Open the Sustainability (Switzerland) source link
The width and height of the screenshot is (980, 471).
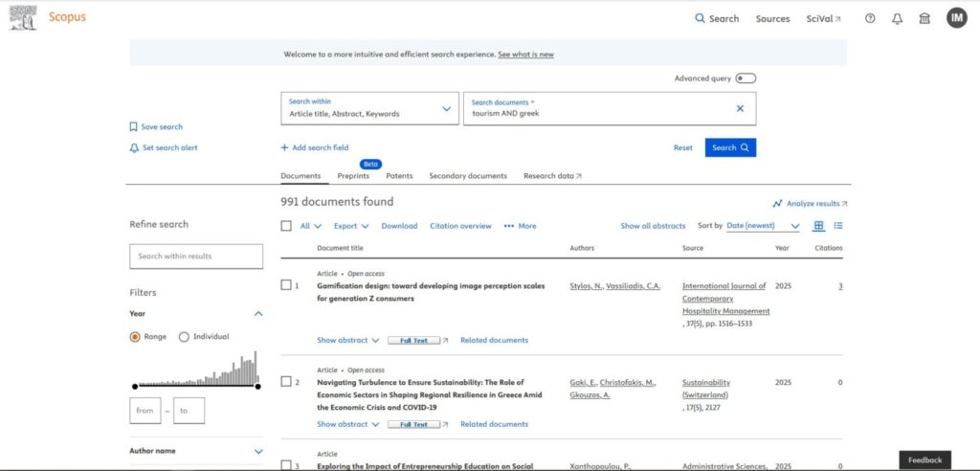point(706,389)
